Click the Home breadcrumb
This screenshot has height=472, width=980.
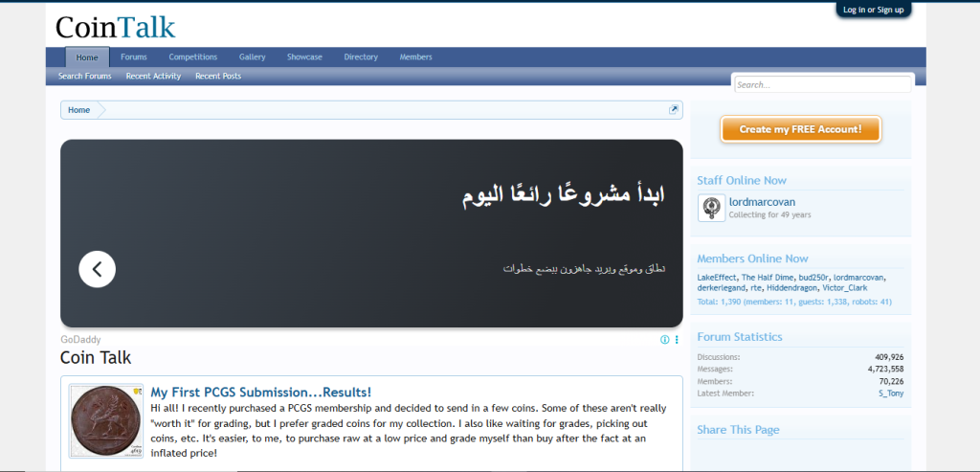click(78, 110)
